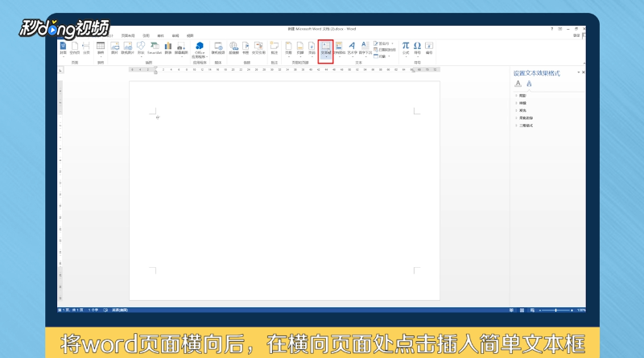Select Text Effects tab icon in pane
The height and width of the screenshot is (358, 644).
point(529,84)
